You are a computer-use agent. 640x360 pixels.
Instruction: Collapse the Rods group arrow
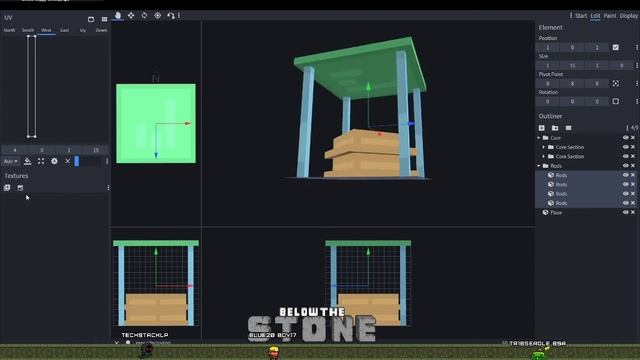[539, 166]
